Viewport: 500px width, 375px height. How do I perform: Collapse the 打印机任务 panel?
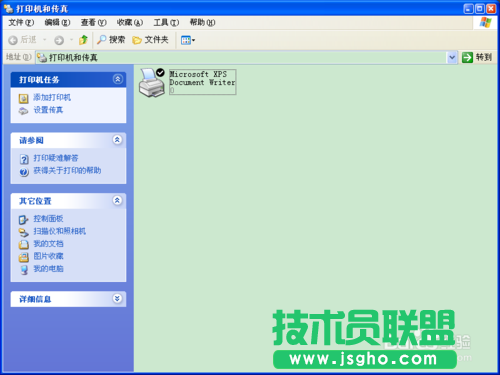click(x=118, y=79)
